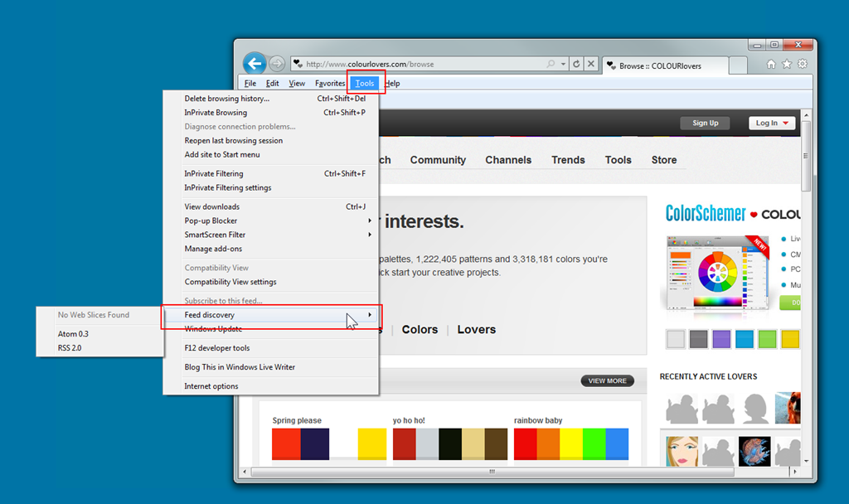This screenshot has height=504, width=849.
Task: Expand the SmartScreen Filter submenu
Action: [370, 235]
